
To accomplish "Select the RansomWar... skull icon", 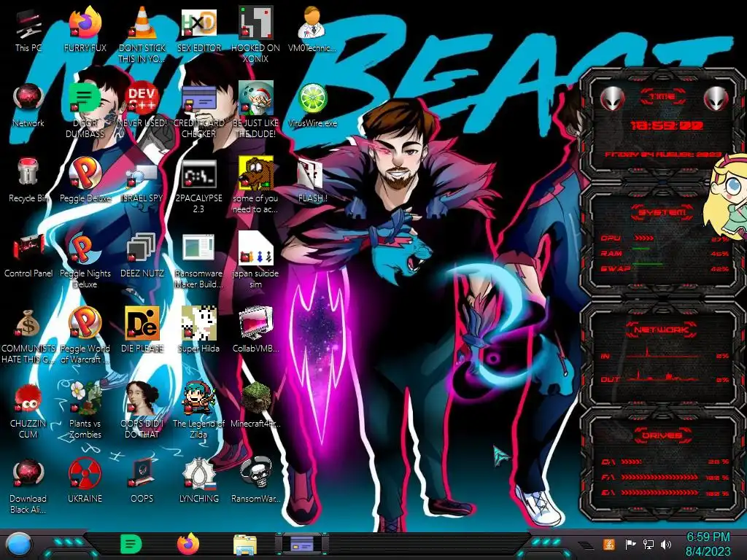I will (x=255, y=481).
